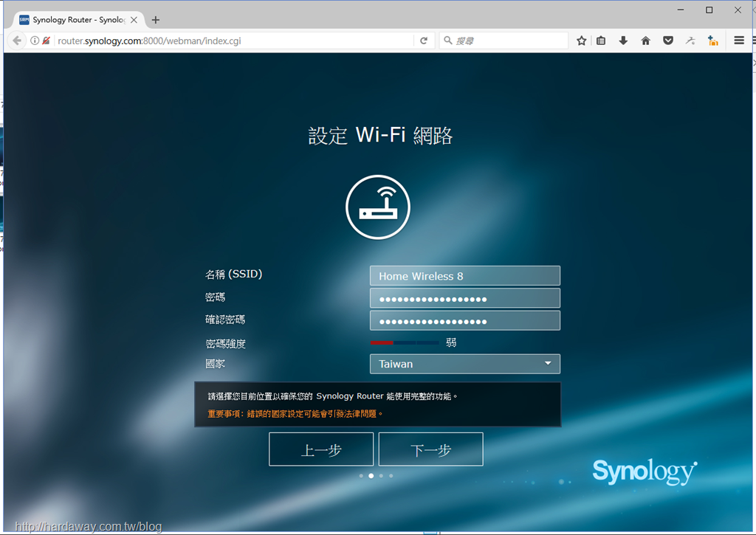This screenshot has width=756, height=535.
Task: Click the 國家 label
Action: (215, 364)
